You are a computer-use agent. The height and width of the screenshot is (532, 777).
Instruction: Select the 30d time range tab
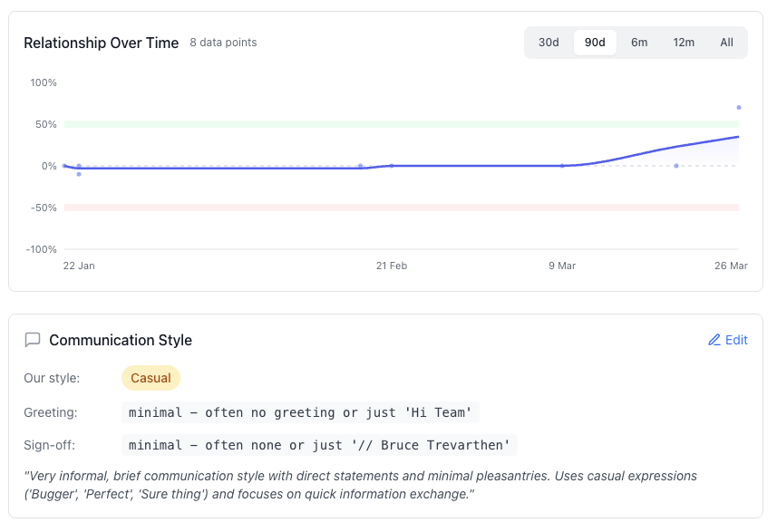click(x=549, y=43)
